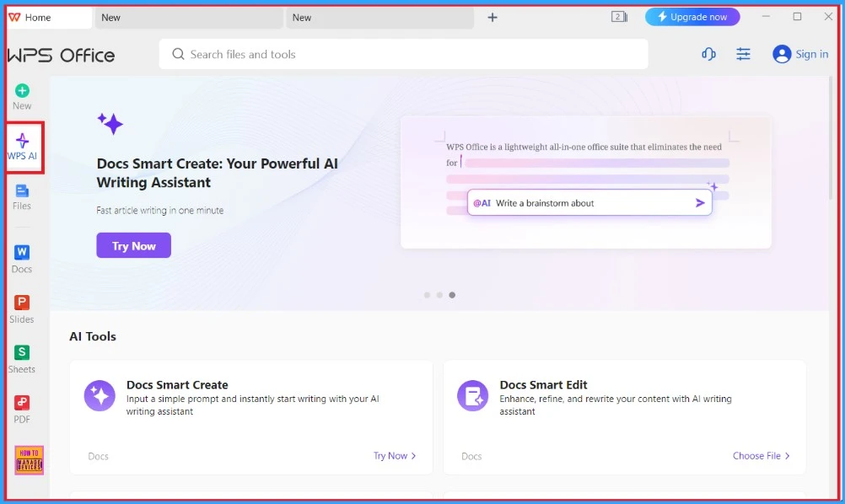The height and width of the screenshot is (504, 845).
Task: Select the first banner carousel dot
Action: (427, 295)
